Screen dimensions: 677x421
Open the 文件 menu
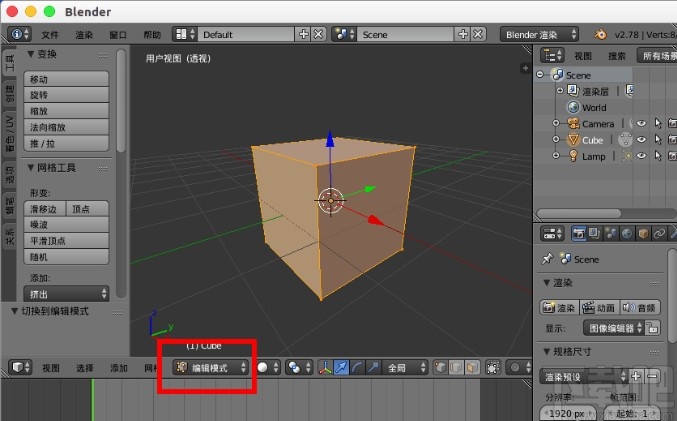point(50,35)
